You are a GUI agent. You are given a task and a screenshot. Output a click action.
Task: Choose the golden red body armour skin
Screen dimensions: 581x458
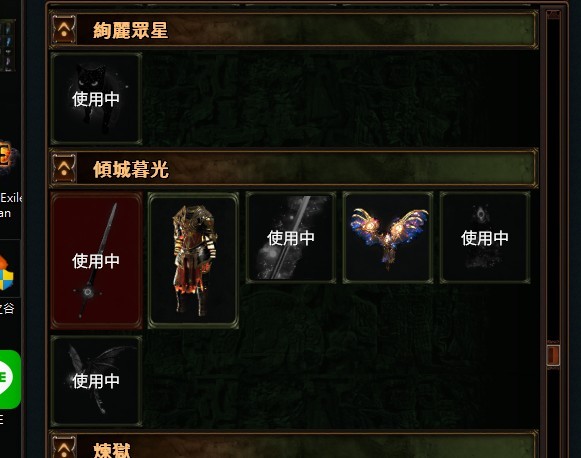[193, 260]
